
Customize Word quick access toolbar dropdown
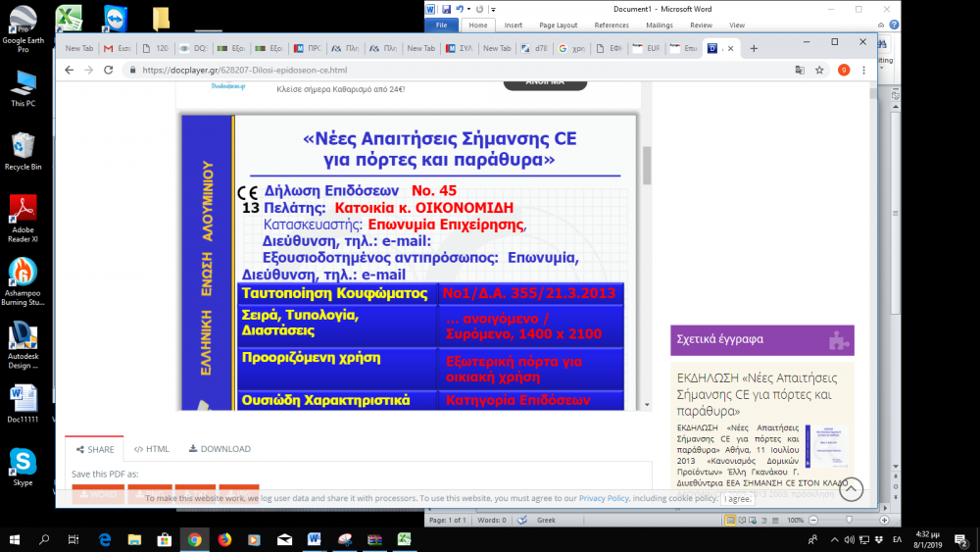click(x=494, y=10)
